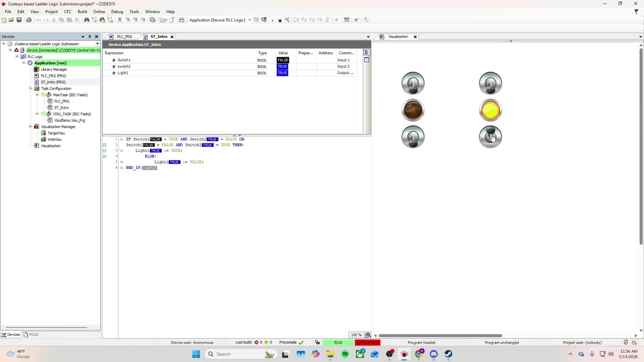Click the pin icon of Devices panel

coord(90,36)
